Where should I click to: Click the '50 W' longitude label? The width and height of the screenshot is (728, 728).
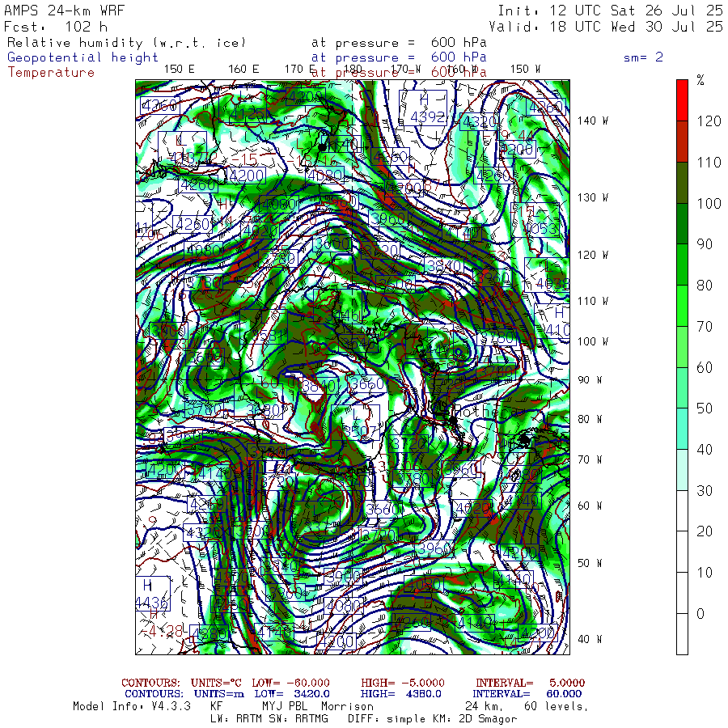point(590,563)
